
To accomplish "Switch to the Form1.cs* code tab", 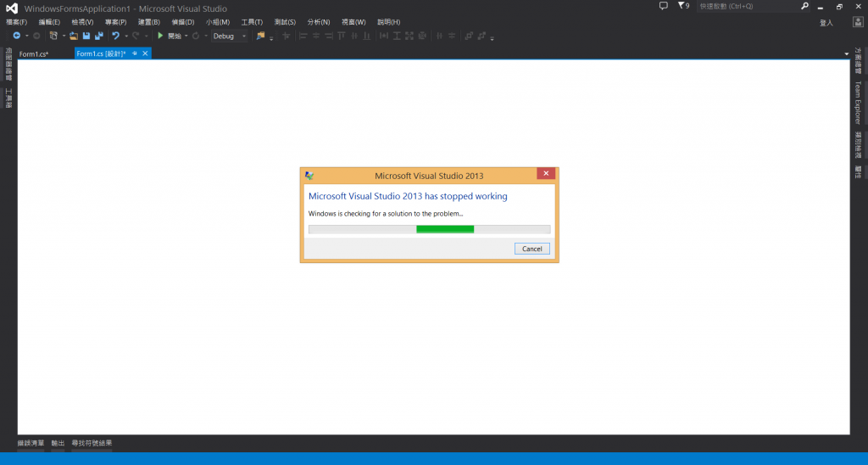I will click(x=34, y=53).
